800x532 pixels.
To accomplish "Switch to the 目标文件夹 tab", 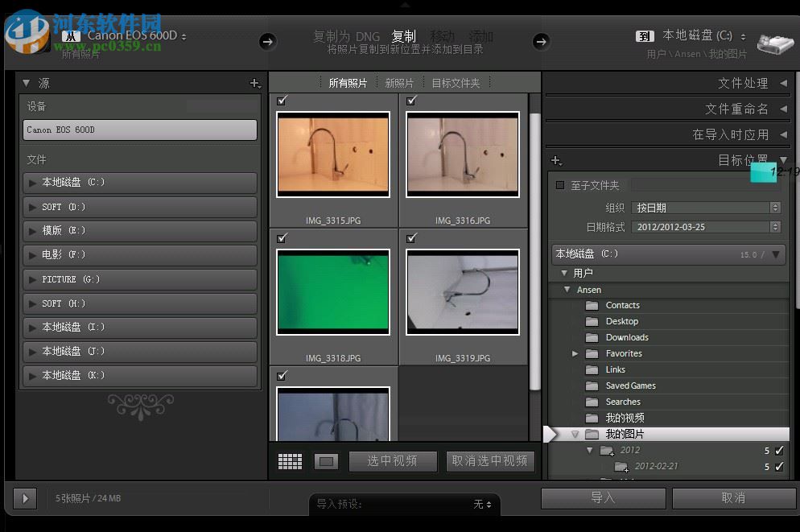I will tap(456, 82).
